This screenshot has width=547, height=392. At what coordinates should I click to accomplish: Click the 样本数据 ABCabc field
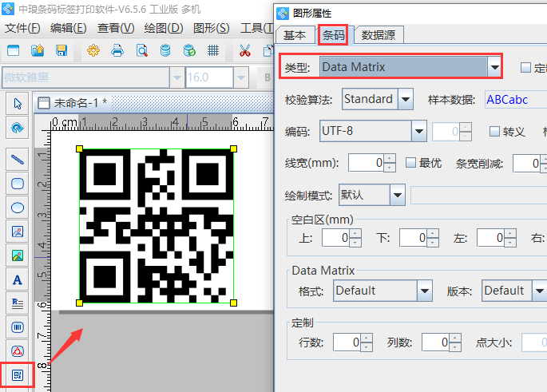(516, 100)
